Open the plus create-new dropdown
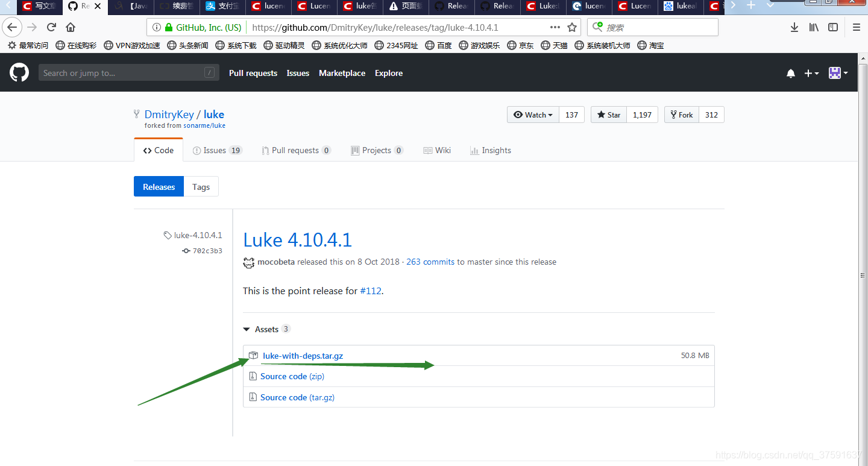Viewport: 868px width, 466px height. (x=811, y=72)
